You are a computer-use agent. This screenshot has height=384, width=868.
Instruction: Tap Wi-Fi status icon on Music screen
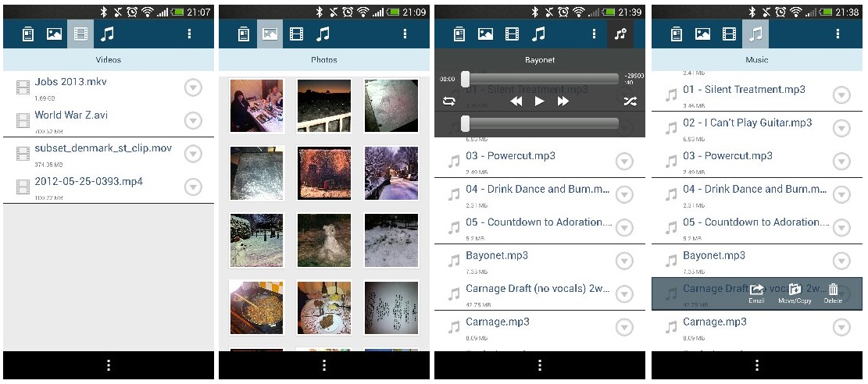click(x=795, y=12)
